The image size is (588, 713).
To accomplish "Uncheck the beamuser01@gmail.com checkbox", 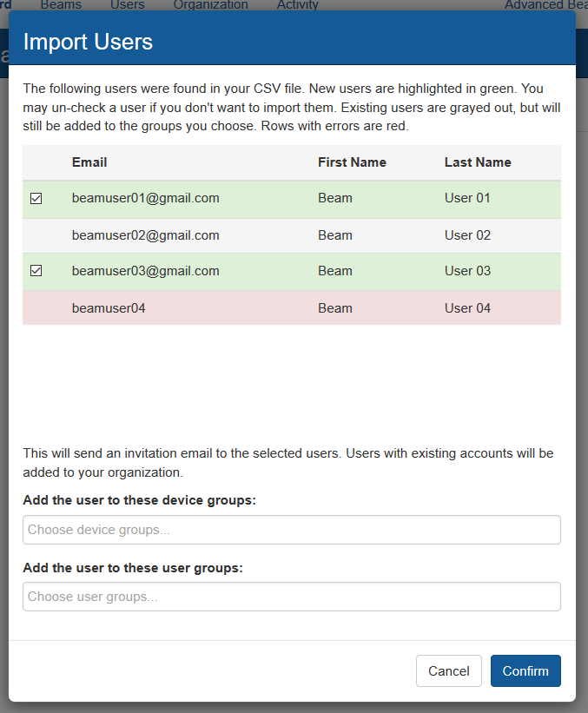I will (x=36, y=198).
